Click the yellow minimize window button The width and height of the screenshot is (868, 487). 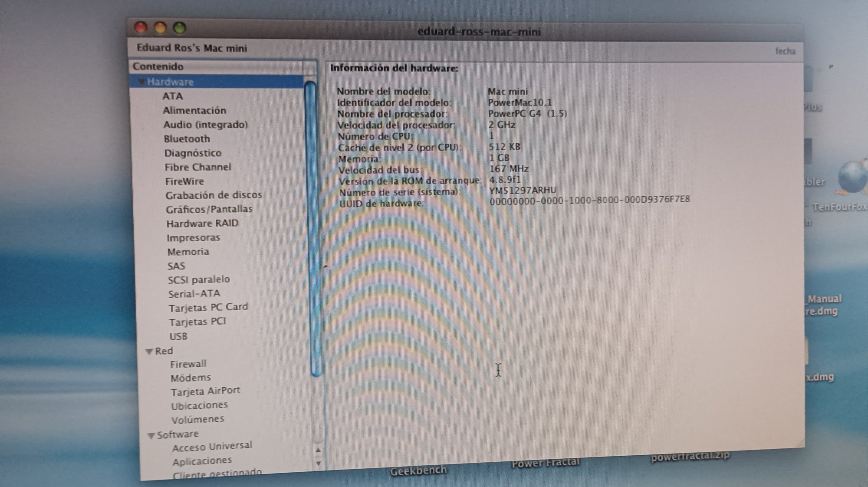[160, 28]
